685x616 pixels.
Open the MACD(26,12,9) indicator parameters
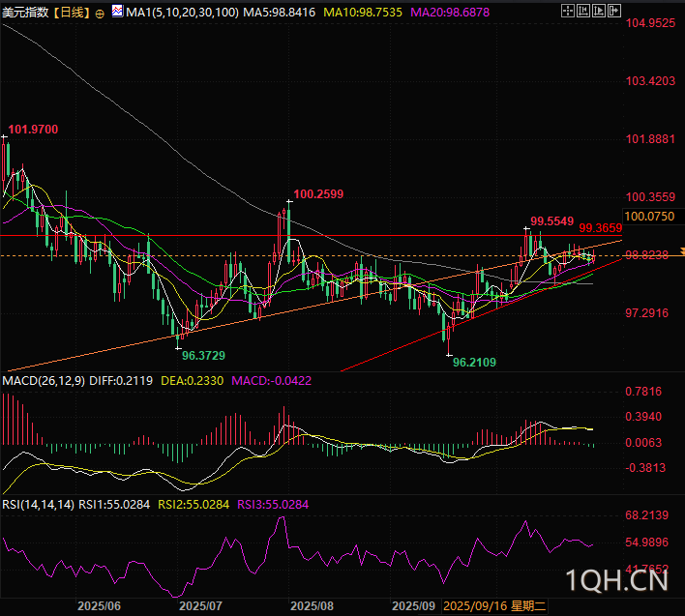coord(43,381)
